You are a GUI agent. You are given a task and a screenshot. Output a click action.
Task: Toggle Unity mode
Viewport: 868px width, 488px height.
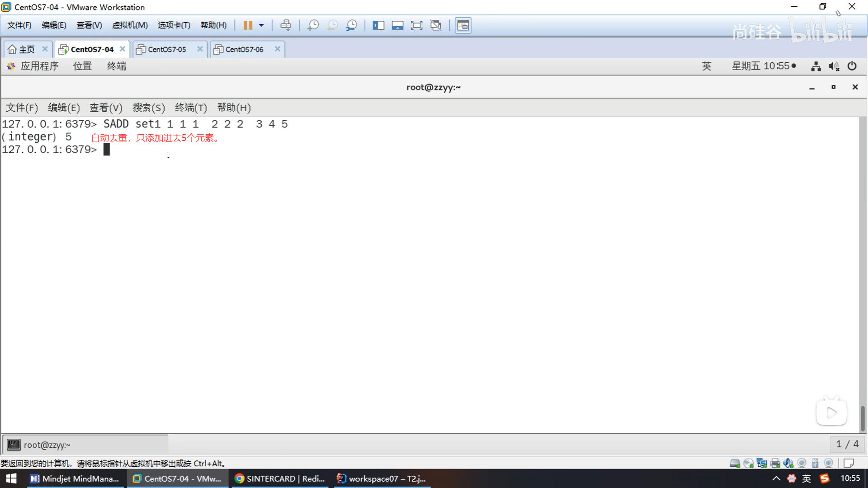(x=436, y=25)
